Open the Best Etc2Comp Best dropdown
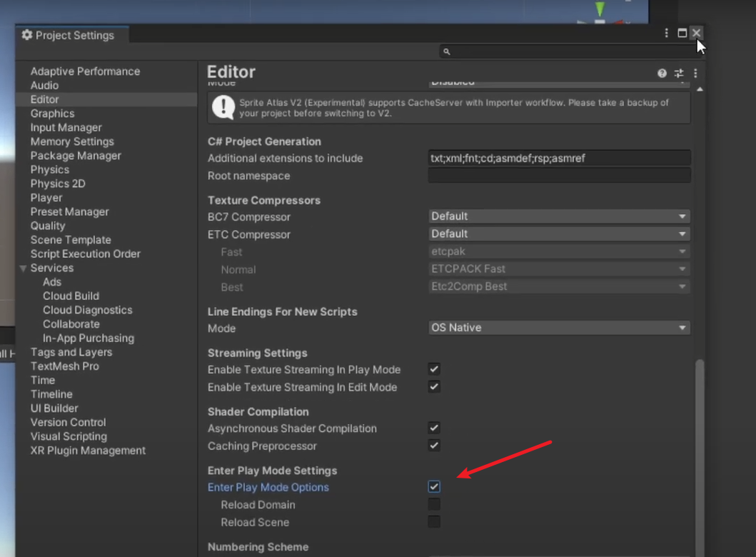756x557 pixels. pyautogui.click(x=559, y=286)
